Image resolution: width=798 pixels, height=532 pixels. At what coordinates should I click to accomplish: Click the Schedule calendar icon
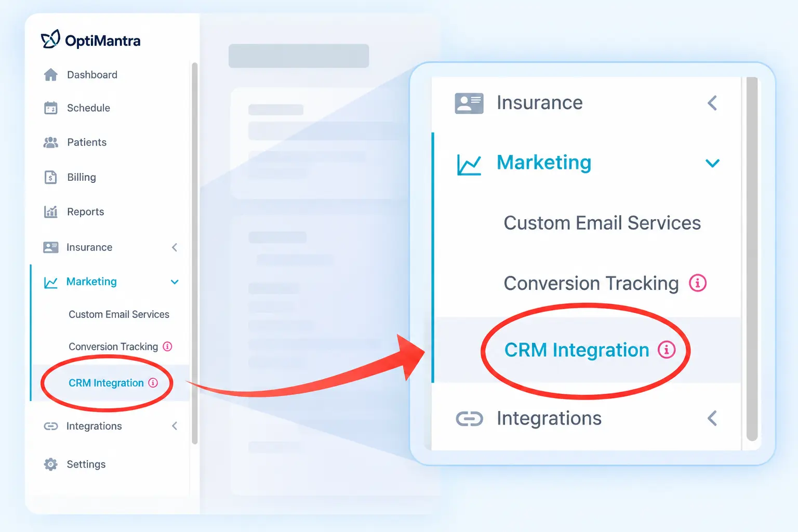coord(51,108)
